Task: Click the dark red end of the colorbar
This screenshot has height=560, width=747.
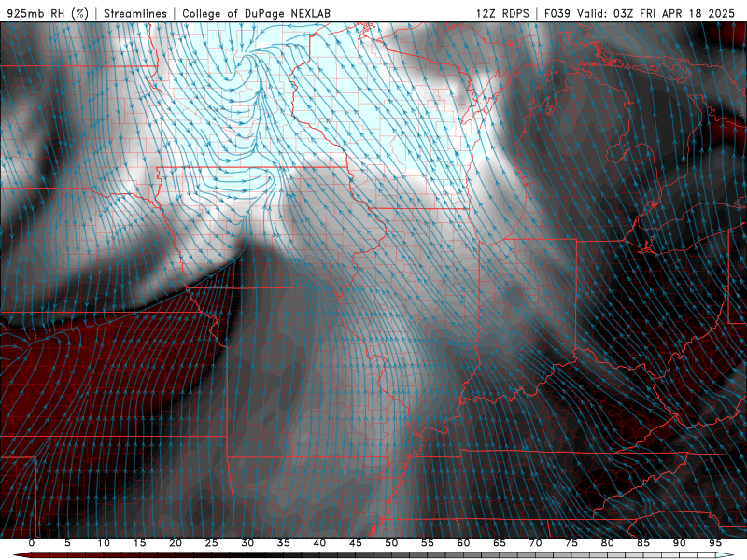Action: click(x=21, y=555)
